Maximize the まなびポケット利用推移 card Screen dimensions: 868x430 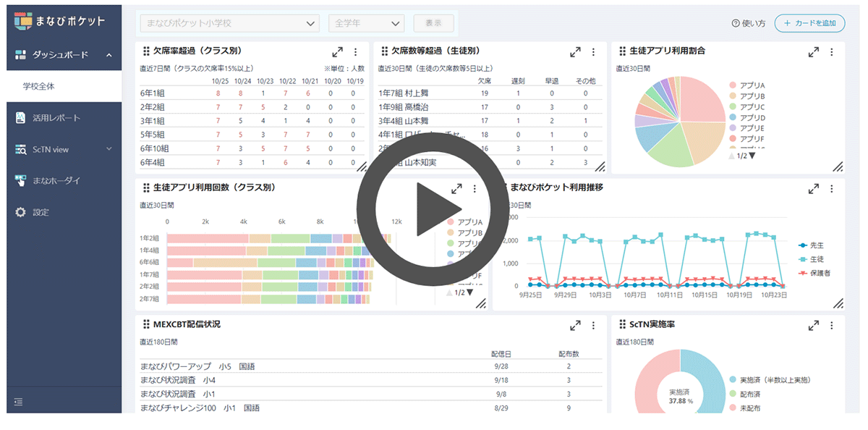coord(813,188)
